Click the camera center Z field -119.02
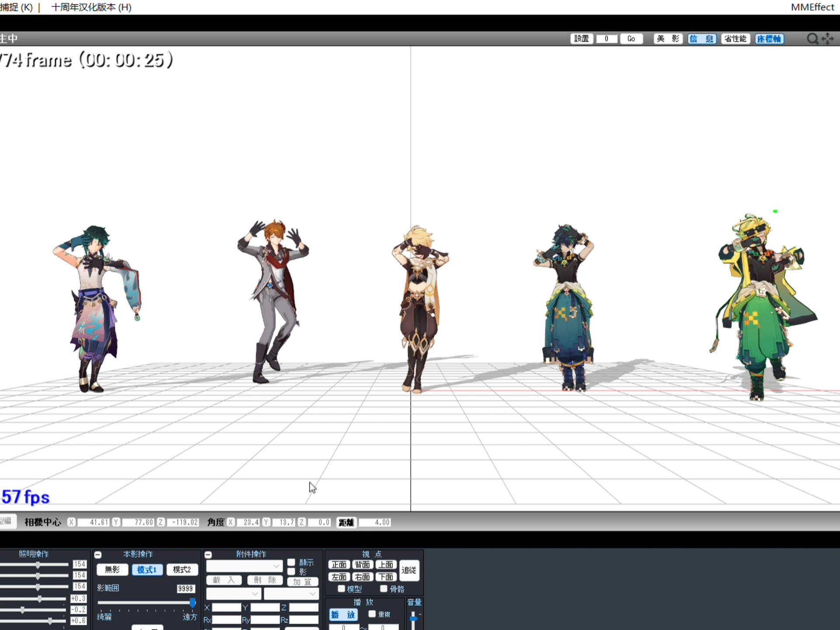 pyautogui.click(x=183, y=522)
